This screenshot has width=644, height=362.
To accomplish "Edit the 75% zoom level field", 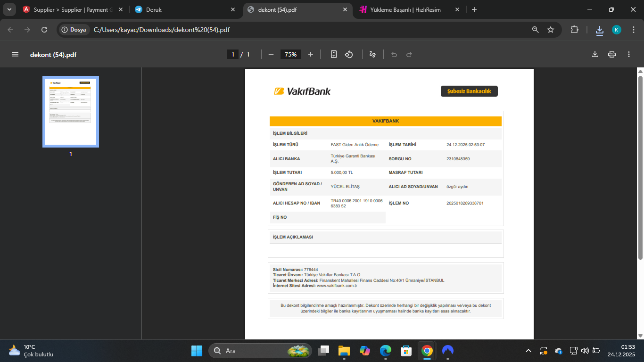I will [x=291, y=54].
